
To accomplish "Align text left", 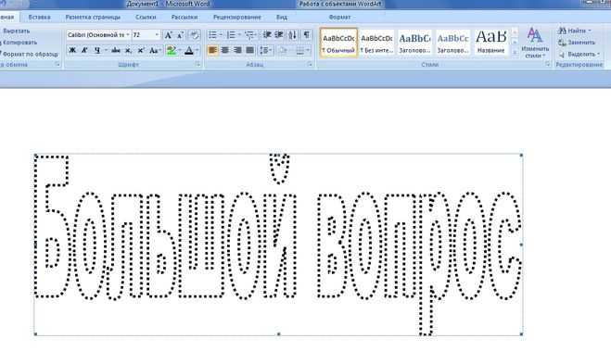I will [212, 50].
